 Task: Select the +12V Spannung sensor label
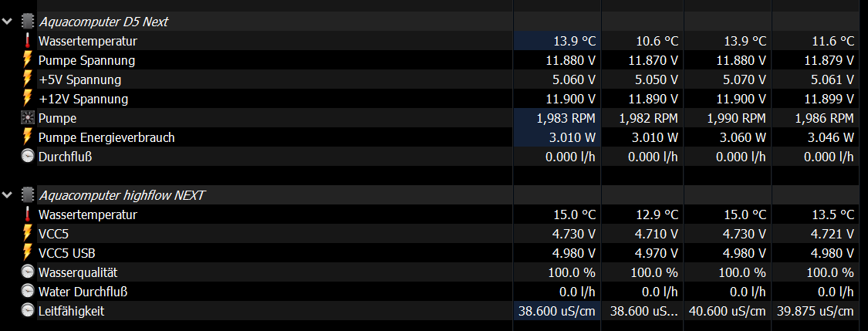(x=83, y=100)
